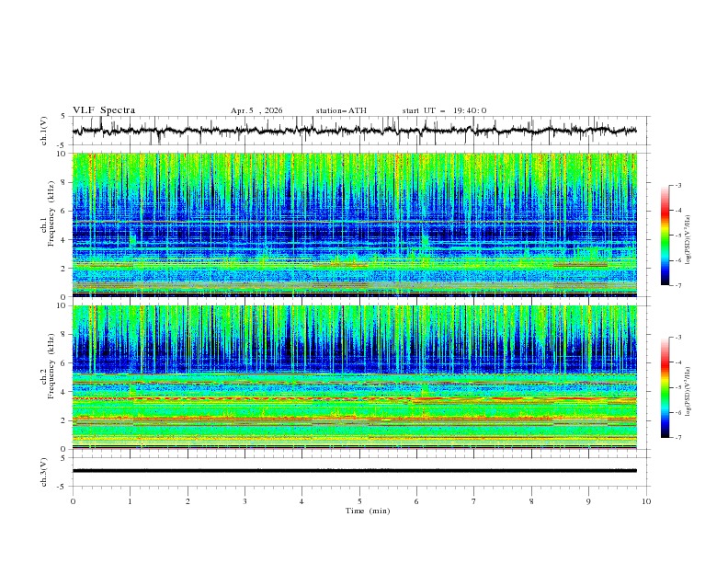Screen dimensions: 728x563
Task: Select the date text "Apr.5 , 2026"
Action: 256,110
